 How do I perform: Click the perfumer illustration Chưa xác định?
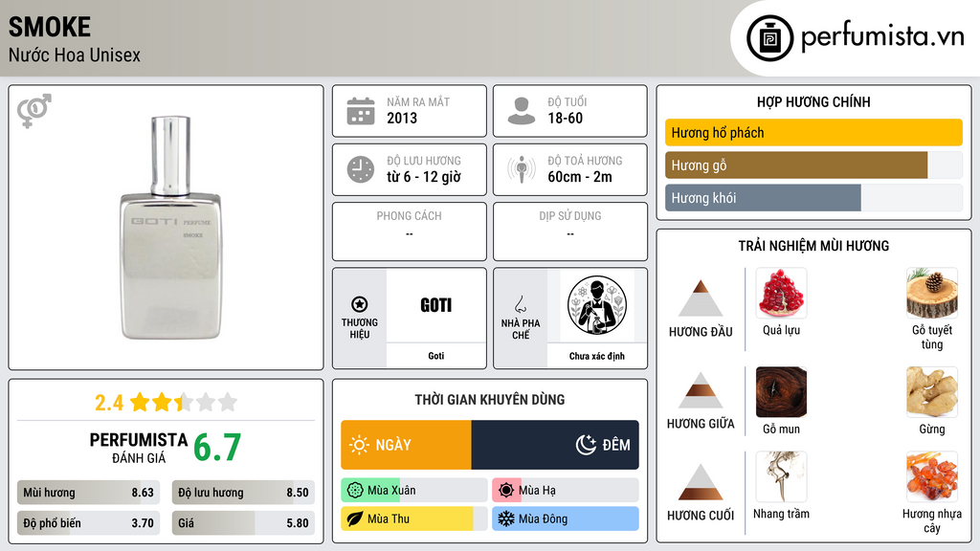(597, 305)
